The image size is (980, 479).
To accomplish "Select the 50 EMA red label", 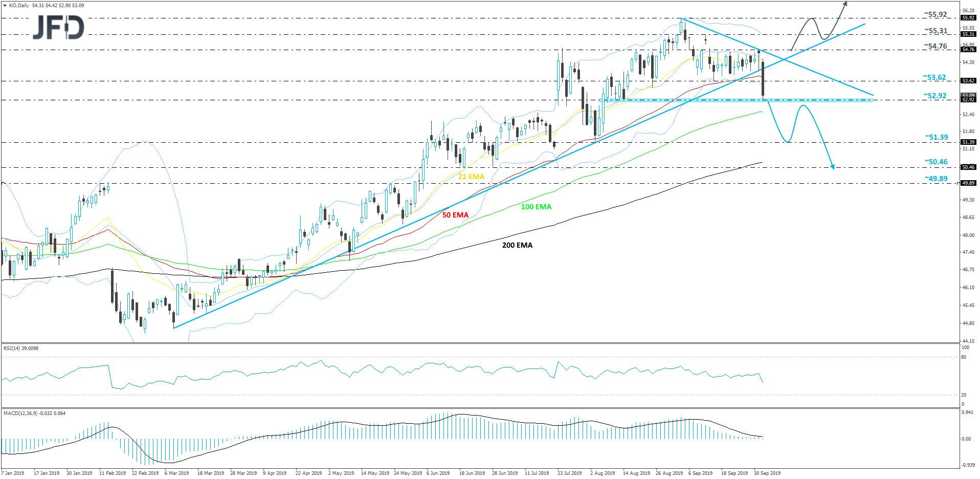I will point(454,215).
